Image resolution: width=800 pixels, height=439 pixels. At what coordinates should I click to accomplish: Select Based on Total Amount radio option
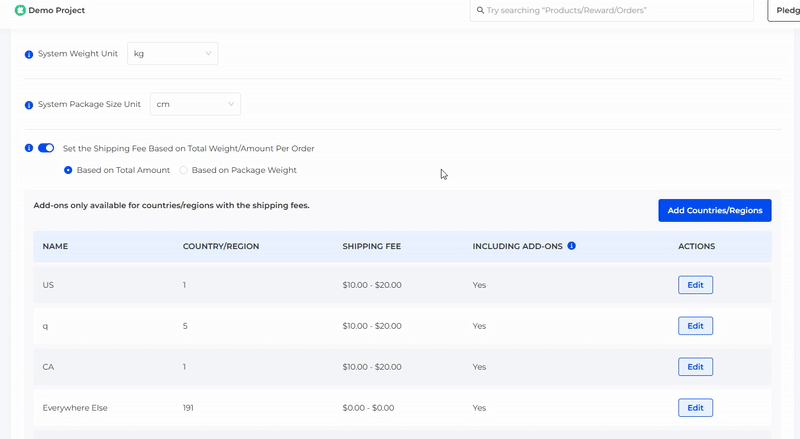[x=68, y=170]
